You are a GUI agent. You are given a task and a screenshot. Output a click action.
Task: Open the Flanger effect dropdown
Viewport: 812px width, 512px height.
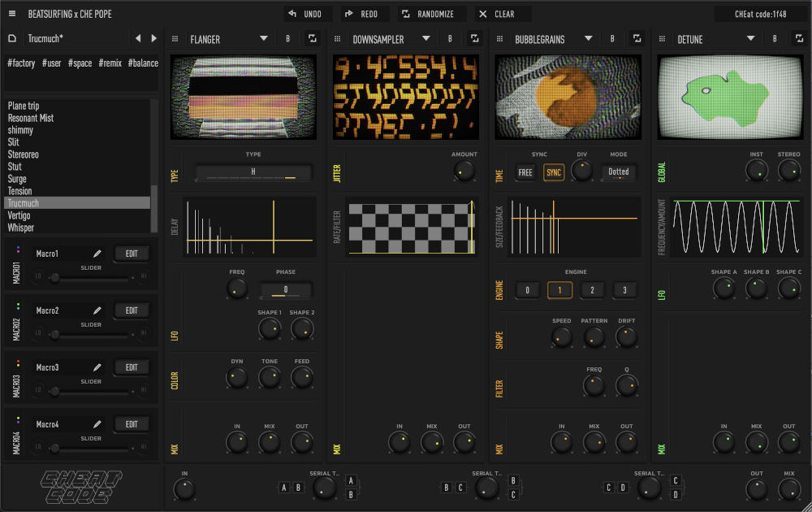tap(263, 39)
